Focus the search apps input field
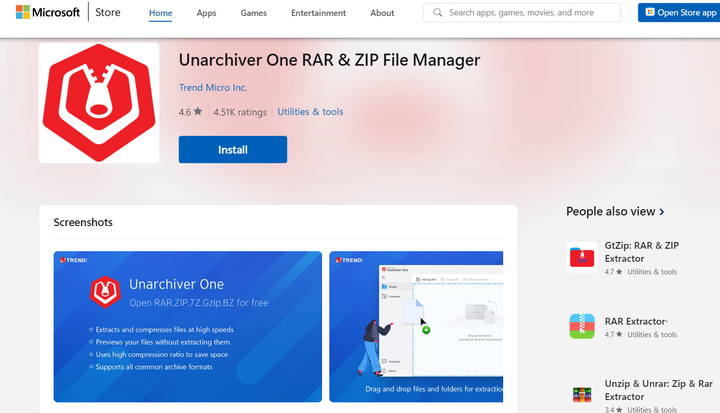The image size is (720, 413). (x=522, y=12)
